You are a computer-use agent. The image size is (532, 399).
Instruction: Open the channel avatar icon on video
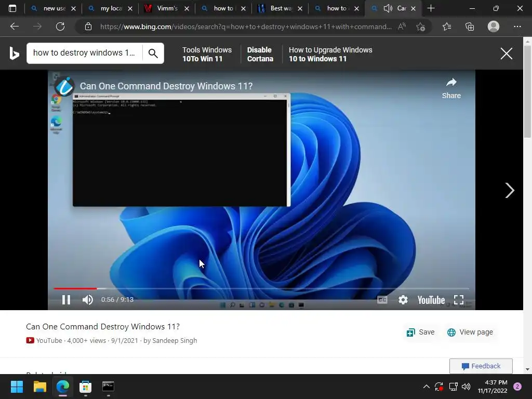[x=64, y=86]
